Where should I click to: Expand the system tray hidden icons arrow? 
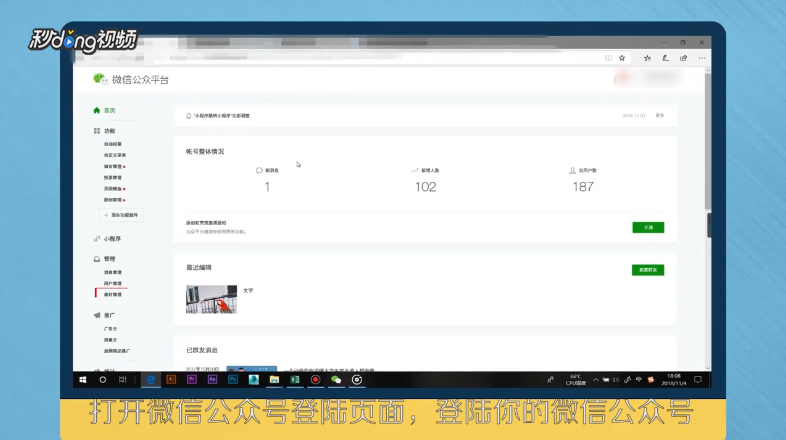coord(596,380)
